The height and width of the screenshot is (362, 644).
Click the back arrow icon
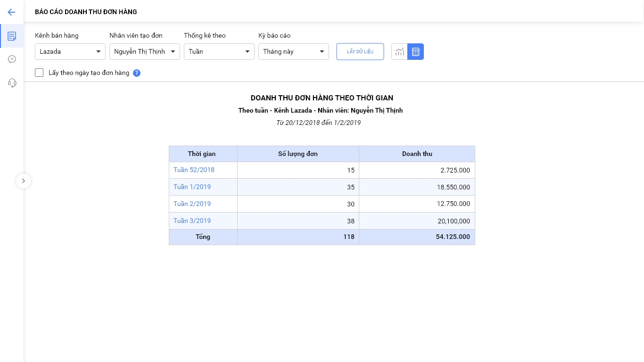(x=12, y=12)
